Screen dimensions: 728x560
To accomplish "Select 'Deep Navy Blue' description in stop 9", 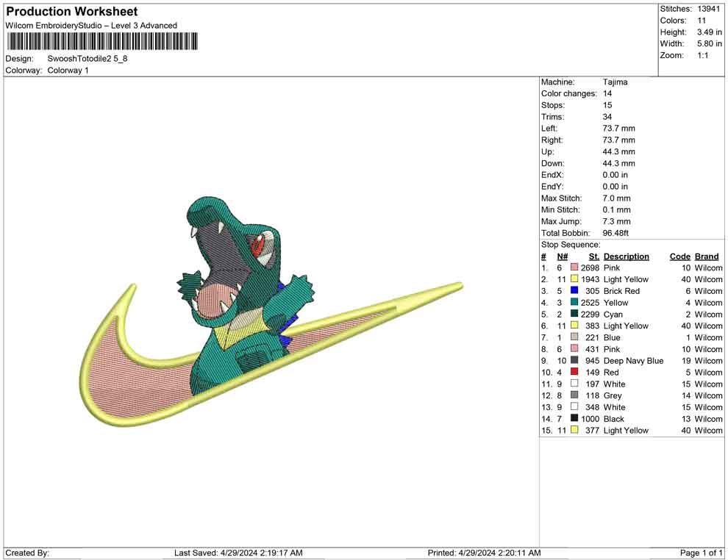I will [x=633, y=361].
